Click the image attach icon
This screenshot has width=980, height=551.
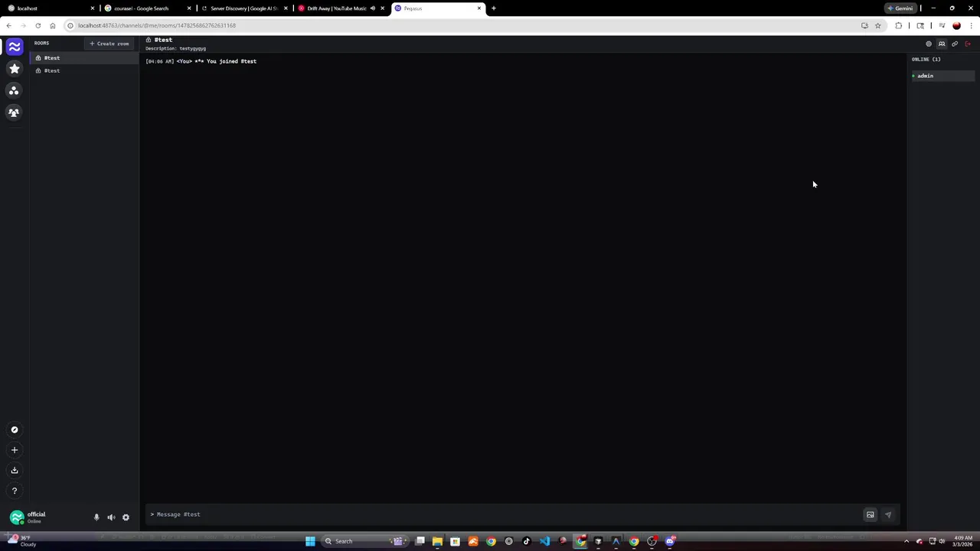pos(870,515)
